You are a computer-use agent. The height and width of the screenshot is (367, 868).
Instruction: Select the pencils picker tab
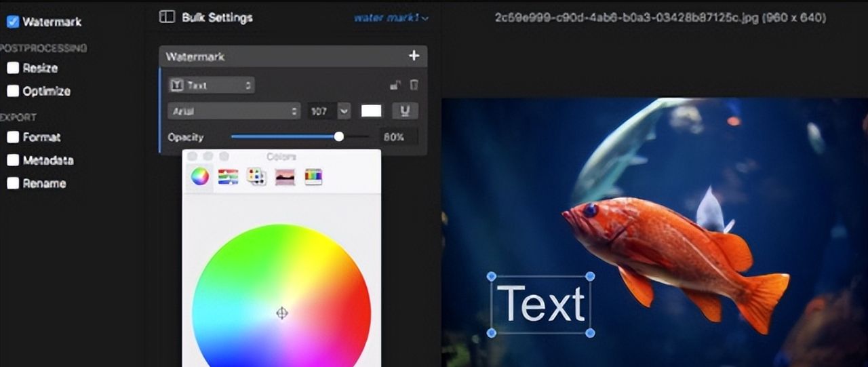[313, 177]
